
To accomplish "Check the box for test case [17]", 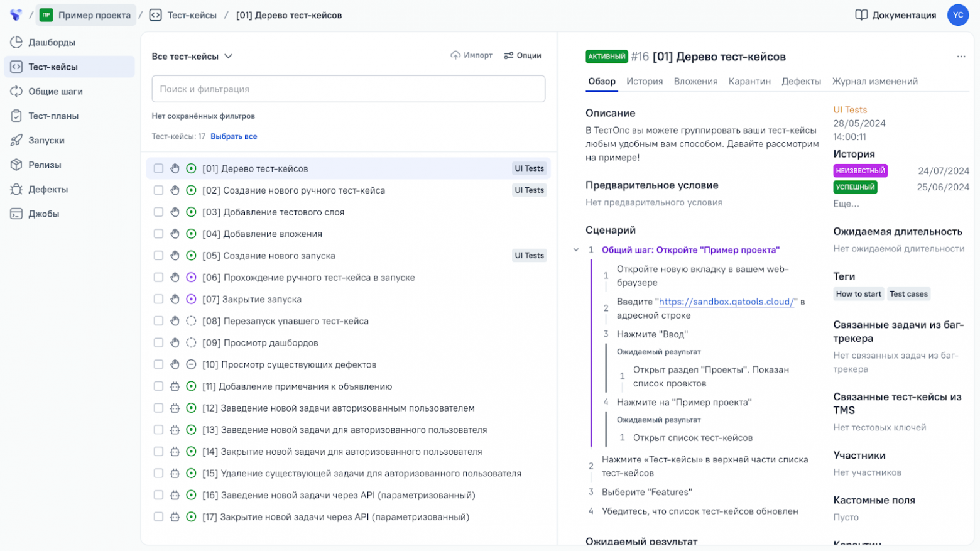I will tap(158, 517).
